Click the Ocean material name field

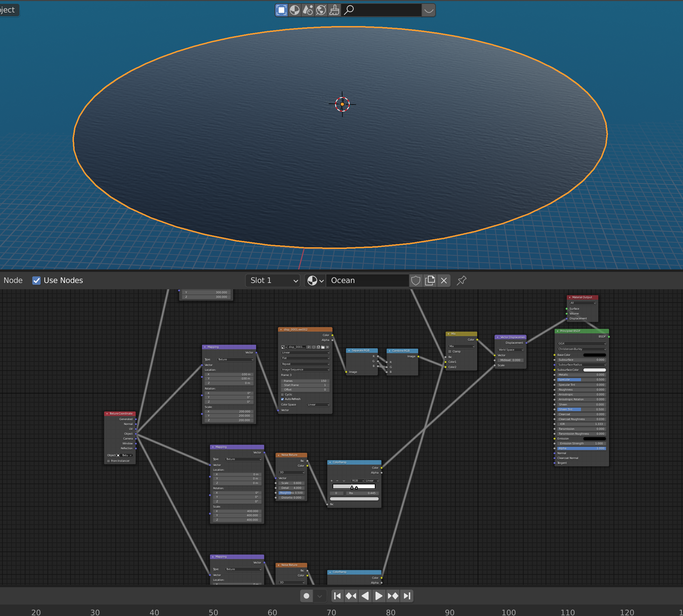point(367,280)
